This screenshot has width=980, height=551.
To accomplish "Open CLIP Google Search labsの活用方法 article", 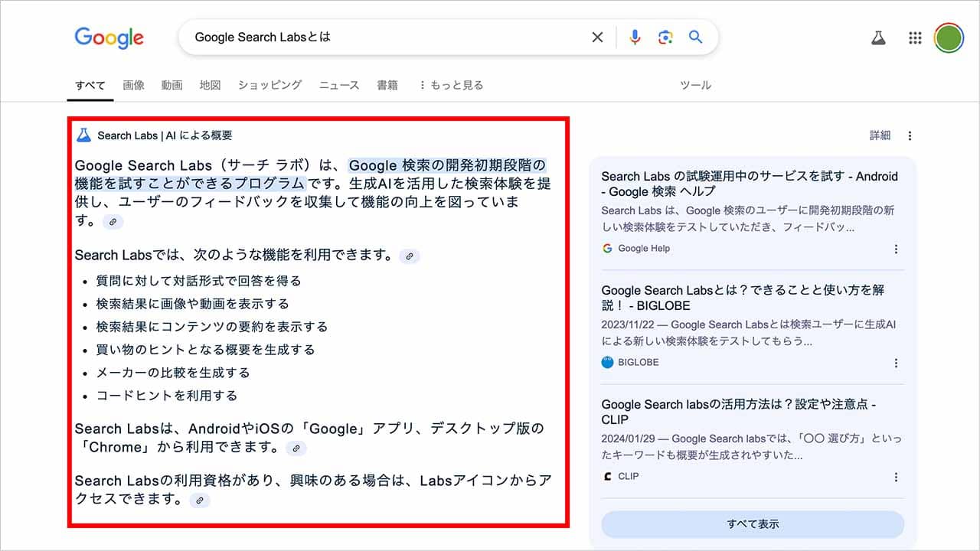I will pos(739,412).
